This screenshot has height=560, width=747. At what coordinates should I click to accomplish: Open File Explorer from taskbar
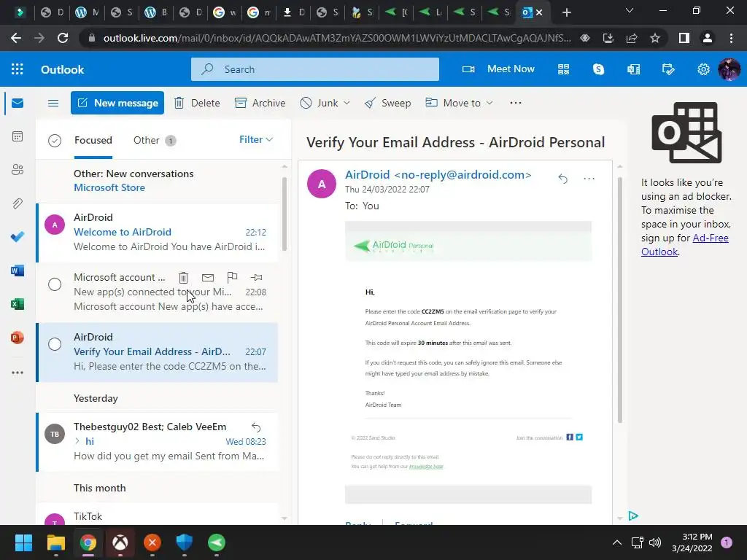[55, 542]
